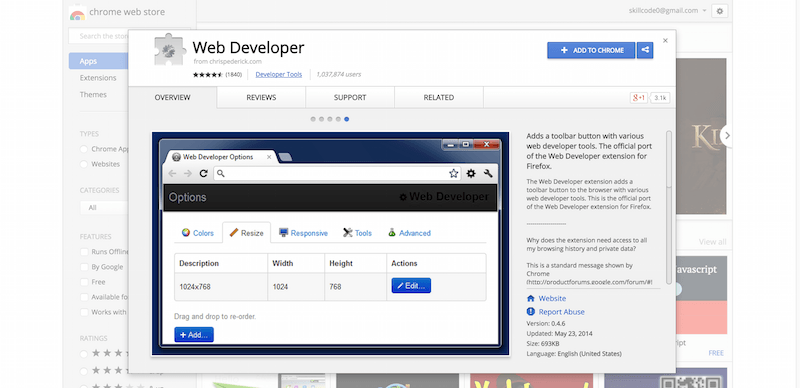Click the Report Abuse exclamation icon
Viewport: 800px width, 388px height.
(x=531, y=311)
